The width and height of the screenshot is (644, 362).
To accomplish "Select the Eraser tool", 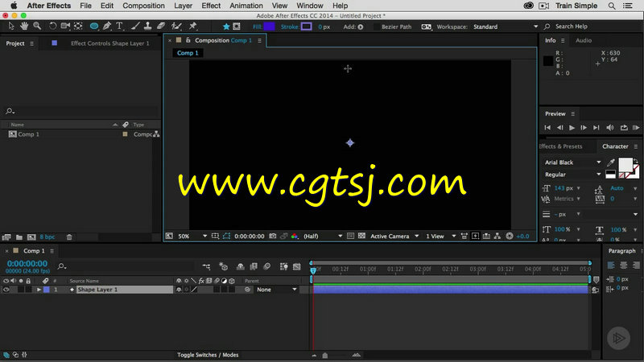I will pos(160,27).
